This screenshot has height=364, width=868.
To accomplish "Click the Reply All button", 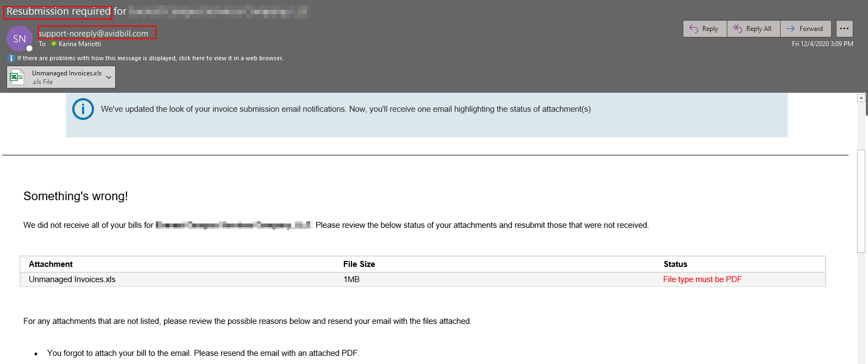I will coord(753,29).
